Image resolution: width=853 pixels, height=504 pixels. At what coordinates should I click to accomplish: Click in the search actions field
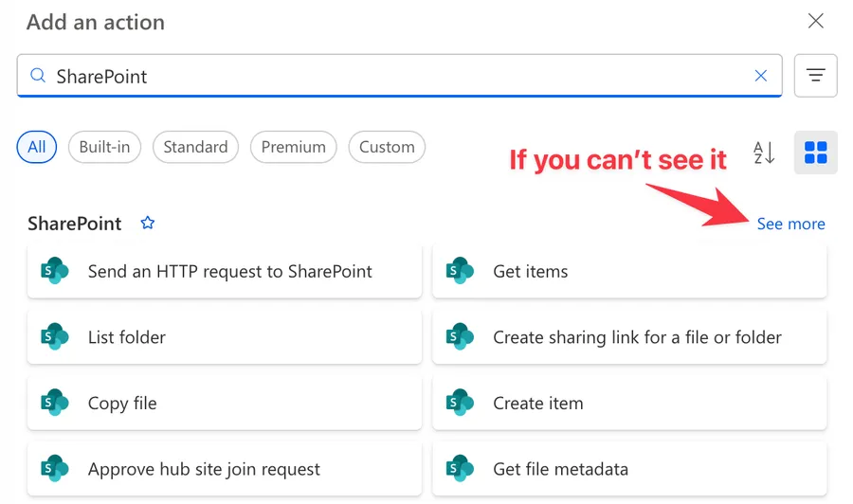click(x=379, y=76)
